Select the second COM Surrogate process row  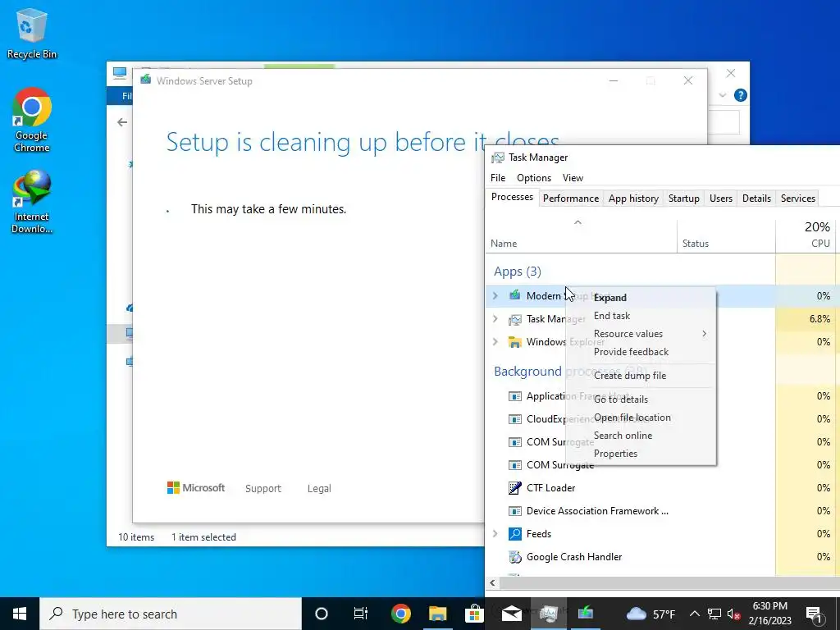pos(663,465)
